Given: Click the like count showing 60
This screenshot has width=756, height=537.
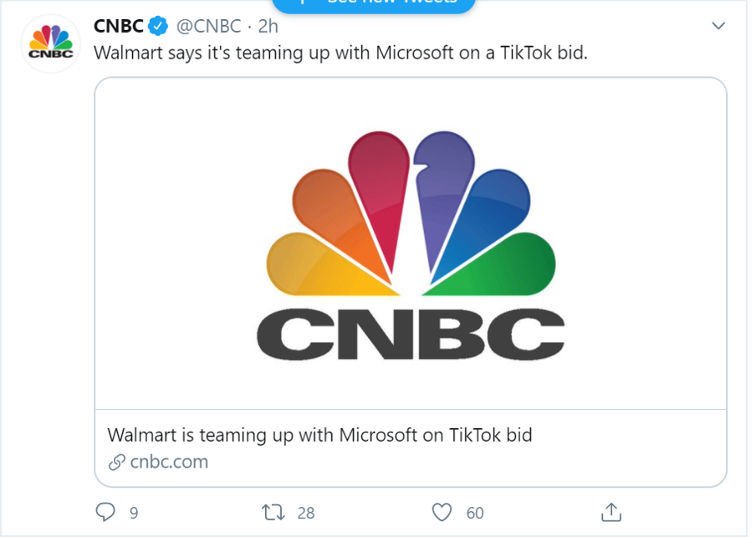Looking at the screenshot, I should point(475,511).
